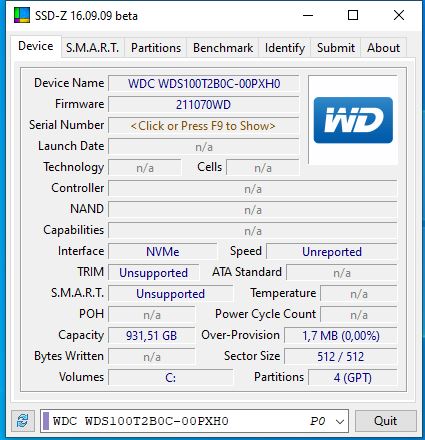Image resolution: width=425 pixels, height=440 pixels.
Task: Open the drive selection dropdown arrow
Action: 340,421
